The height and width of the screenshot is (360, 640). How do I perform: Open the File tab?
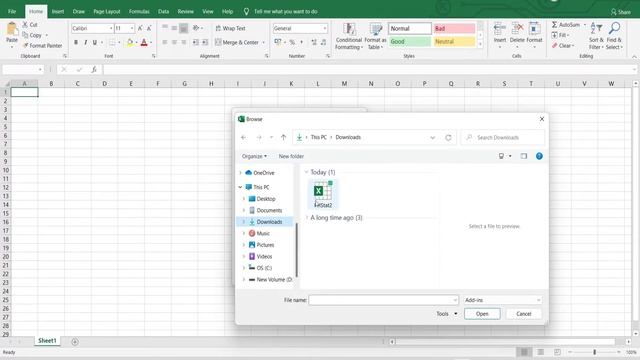pos(12,11)
